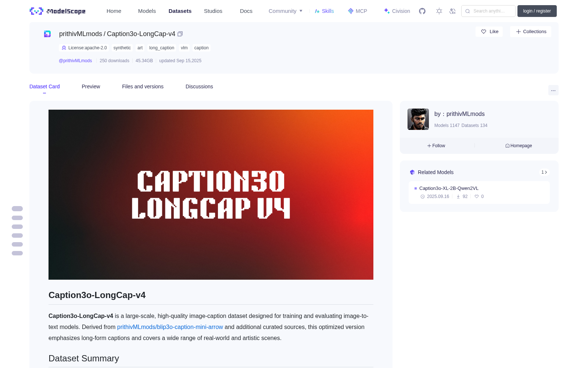Follow prithivMLmods with Follow button

click(436, 146)
